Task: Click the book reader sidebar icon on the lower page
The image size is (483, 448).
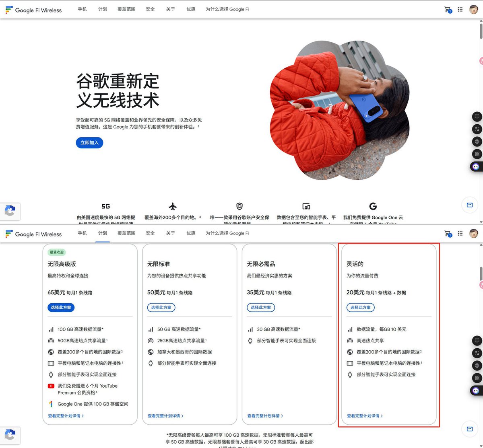Action: pyautogui.click(x=477, y=341)
